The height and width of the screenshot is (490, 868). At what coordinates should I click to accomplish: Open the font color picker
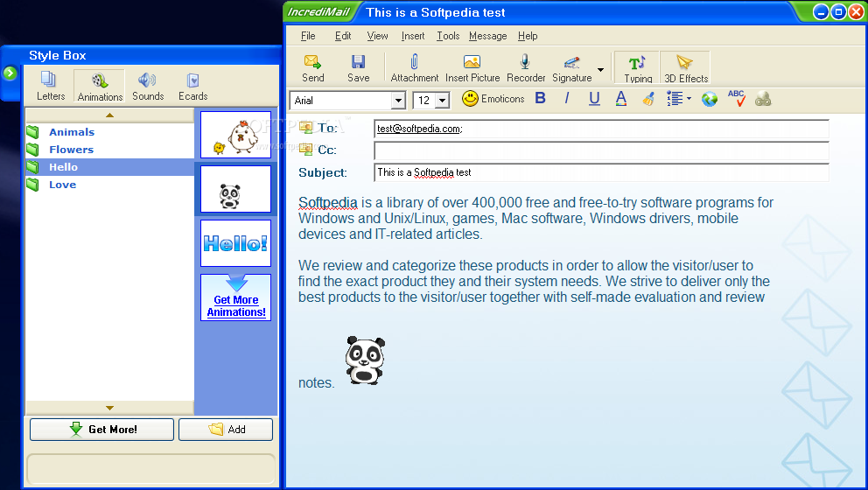click(x=621, y=99)
